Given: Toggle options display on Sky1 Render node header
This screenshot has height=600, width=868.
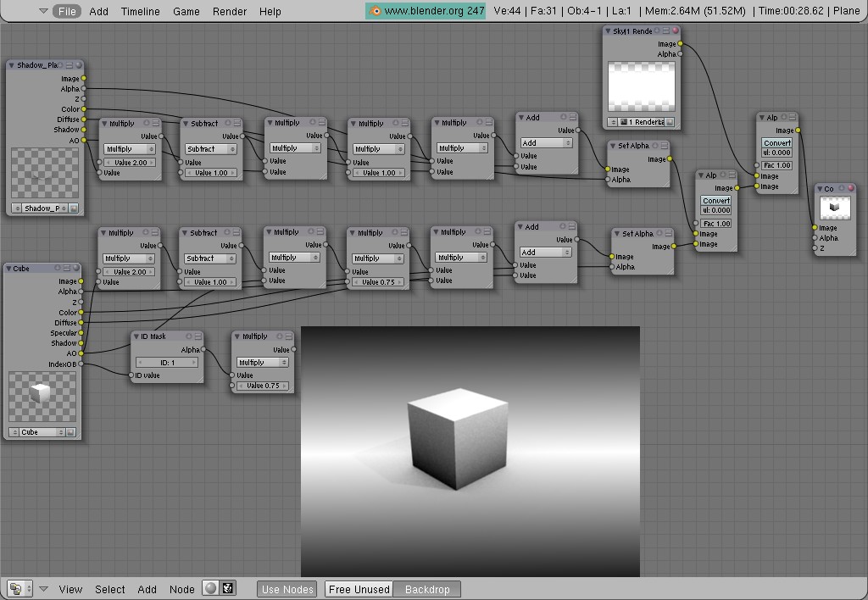Looking at the screenshot, I should pos(666,31).
